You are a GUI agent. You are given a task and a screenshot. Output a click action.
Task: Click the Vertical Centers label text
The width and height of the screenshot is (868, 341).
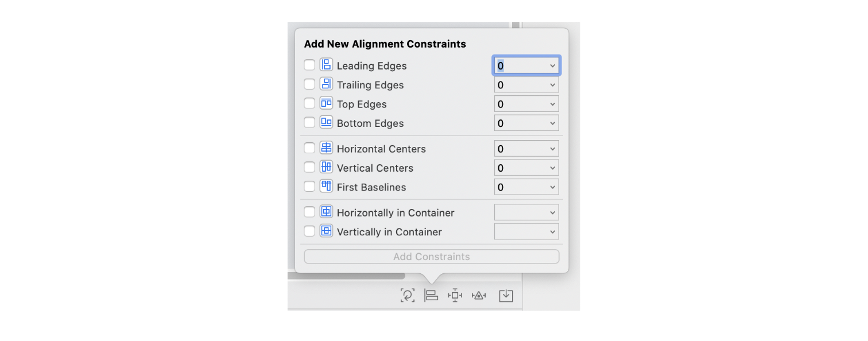point(375,168)
